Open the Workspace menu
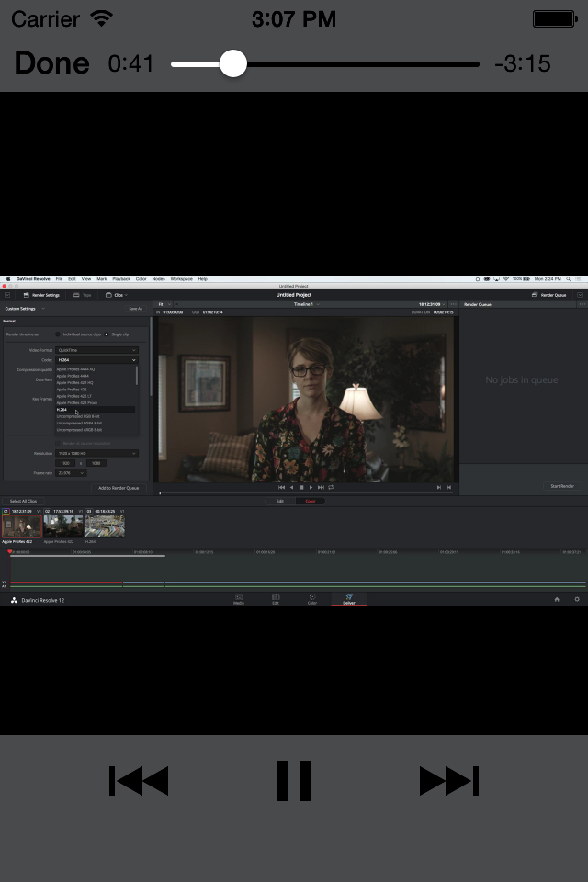 [x=181, y=278]
